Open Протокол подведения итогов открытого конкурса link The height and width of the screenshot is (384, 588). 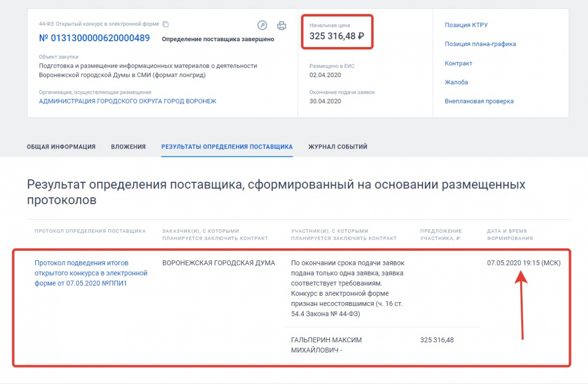pos(91,273)
